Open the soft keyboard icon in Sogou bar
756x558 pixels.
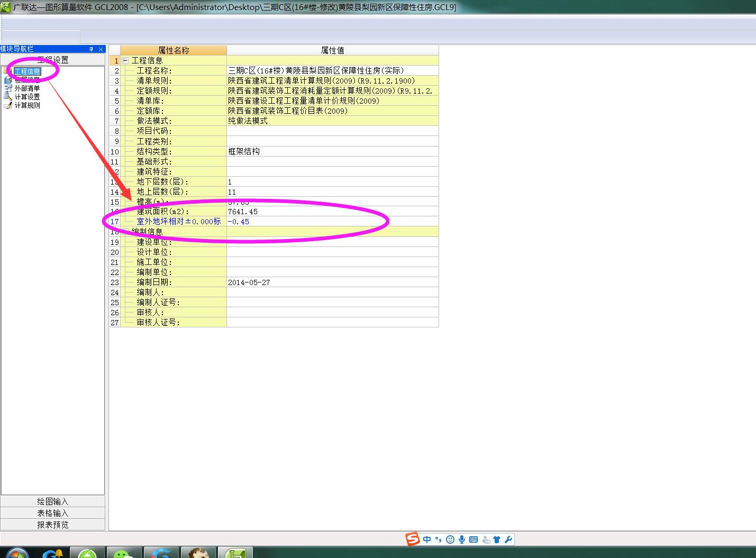pyautogui.click(x=473, y=539)
